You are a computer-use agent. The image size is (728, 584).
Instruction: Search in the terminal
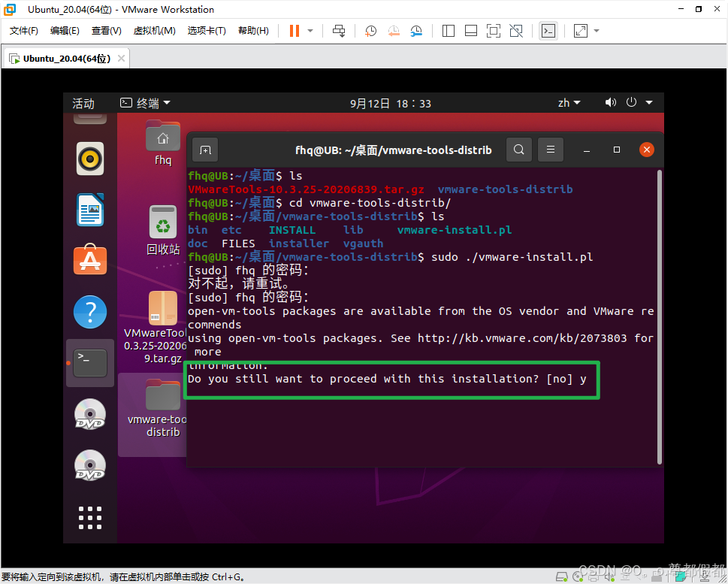point(519,150)
